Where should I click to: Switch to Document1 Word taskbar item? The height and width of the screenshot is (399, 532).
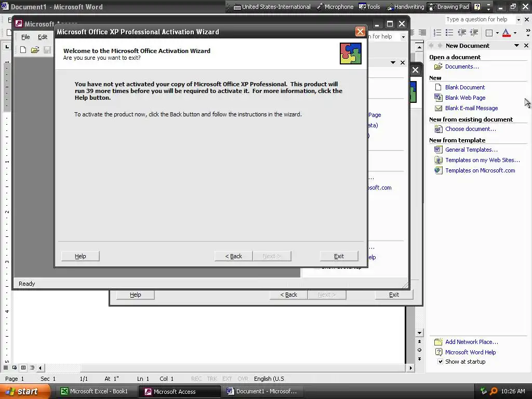pyautogui.click(x=263, y=391)
